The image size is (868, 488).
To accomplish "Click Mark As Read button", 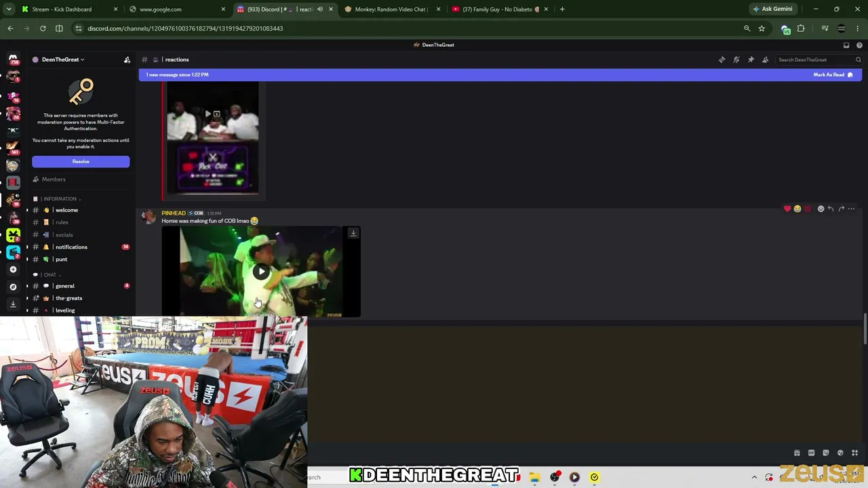I will pos(833,75).
